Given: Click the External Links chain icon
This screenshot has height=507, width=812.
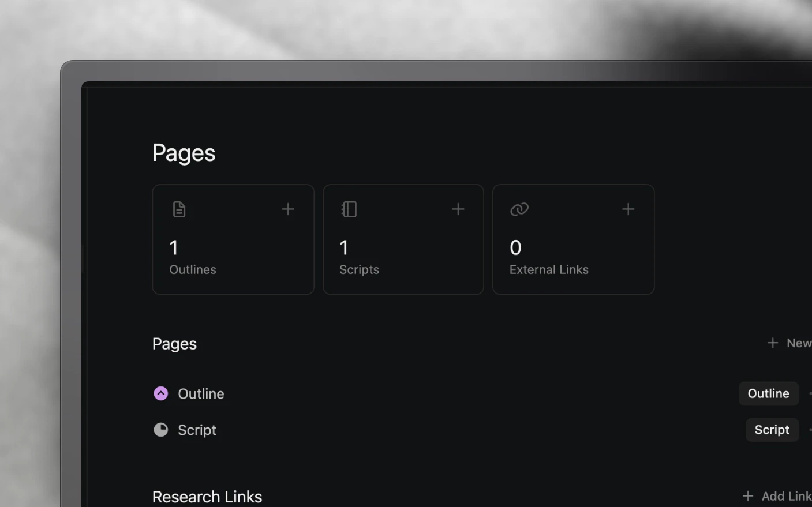Looking at the screenshot, I should (x=519, y=209).
